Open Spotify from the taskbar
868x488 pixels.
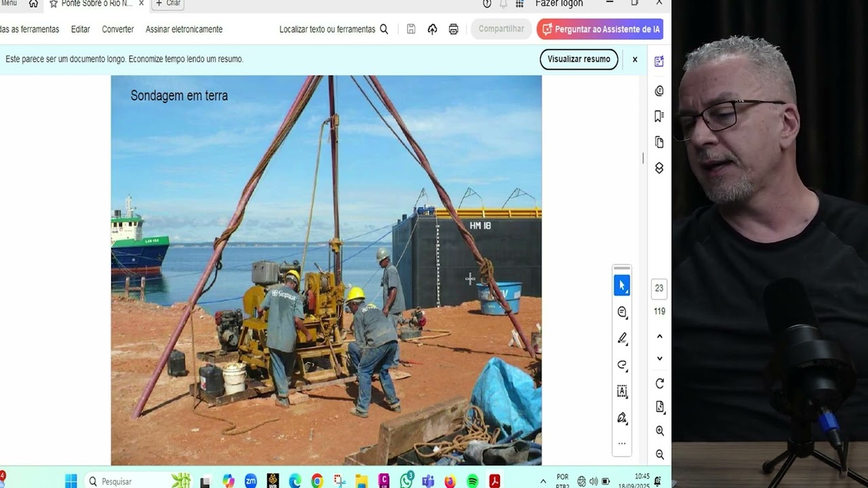point(473,481)
